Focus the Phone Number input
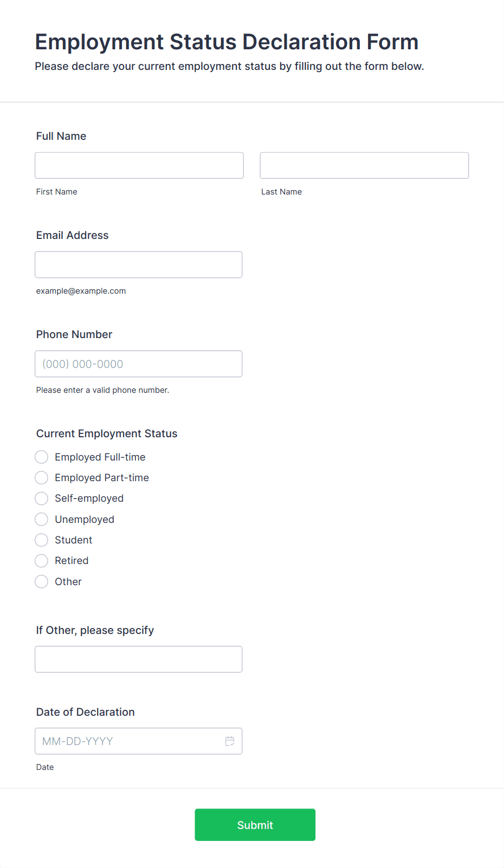The width and height of the screenshot is (504, 868). 139,364
